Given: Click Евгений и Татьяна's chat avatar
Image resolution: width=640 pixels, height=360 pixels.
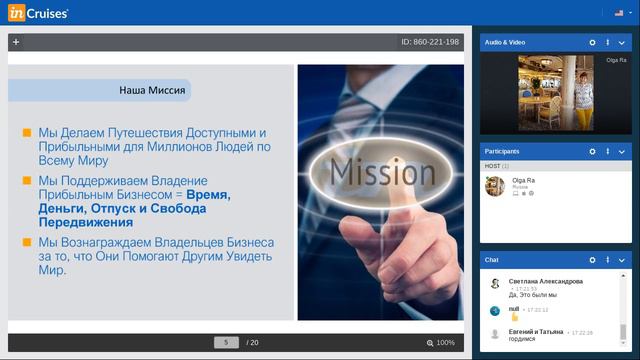Looking at the screenshot, I should pyautogui.click(x=495, y=334).
